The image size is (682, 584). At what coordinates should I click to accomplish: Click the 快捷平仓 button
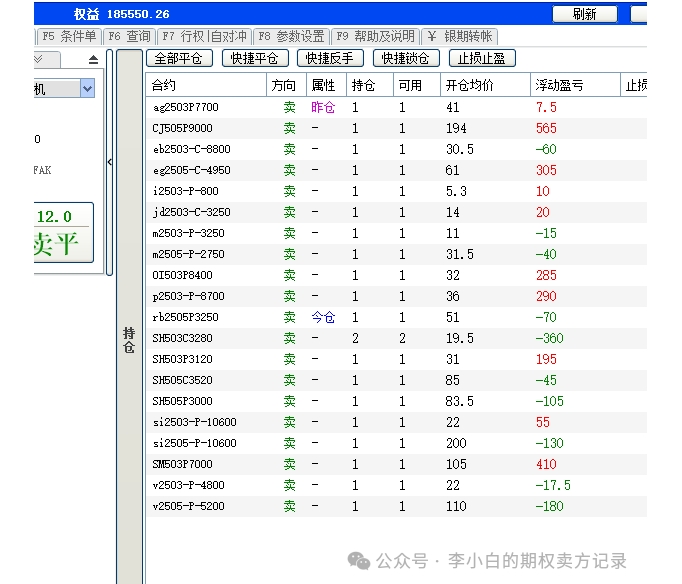255,59
